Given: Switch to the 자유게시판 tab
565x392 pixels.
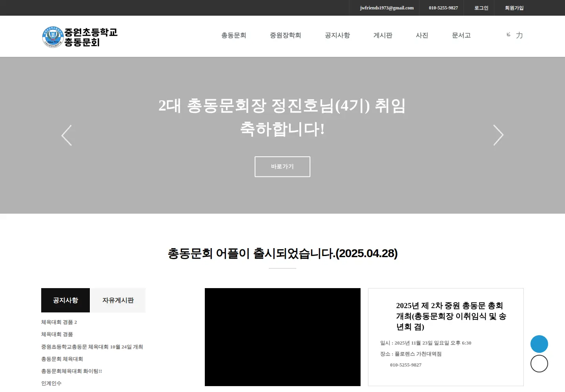Looking at the screenshot, I should click(118, 300).
